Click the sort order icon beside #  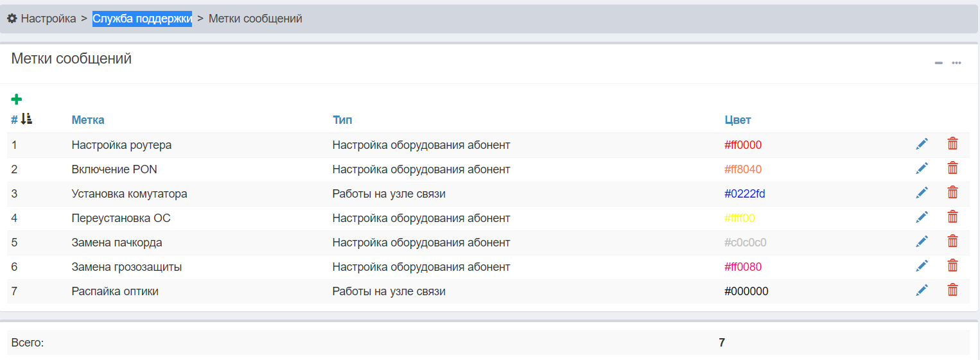(x=26, y=119)
